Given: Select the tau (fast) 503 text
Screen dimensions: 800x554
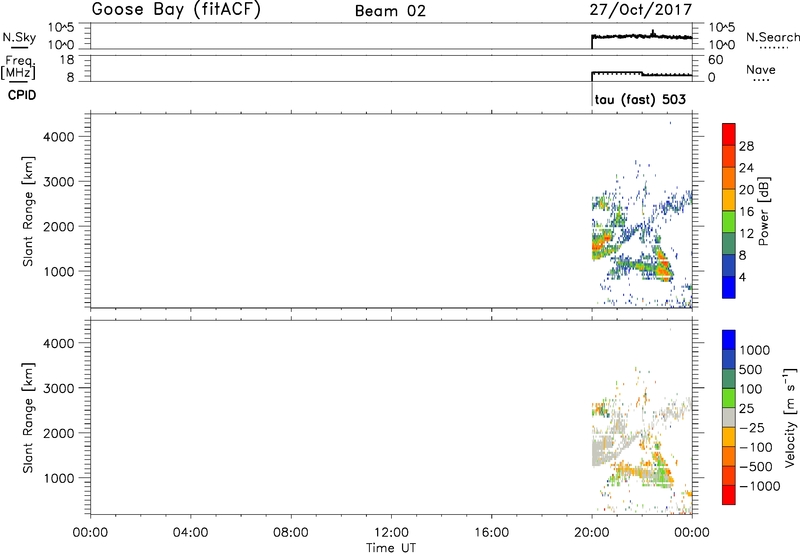Looking at the screenshot, I should [640, 99].
